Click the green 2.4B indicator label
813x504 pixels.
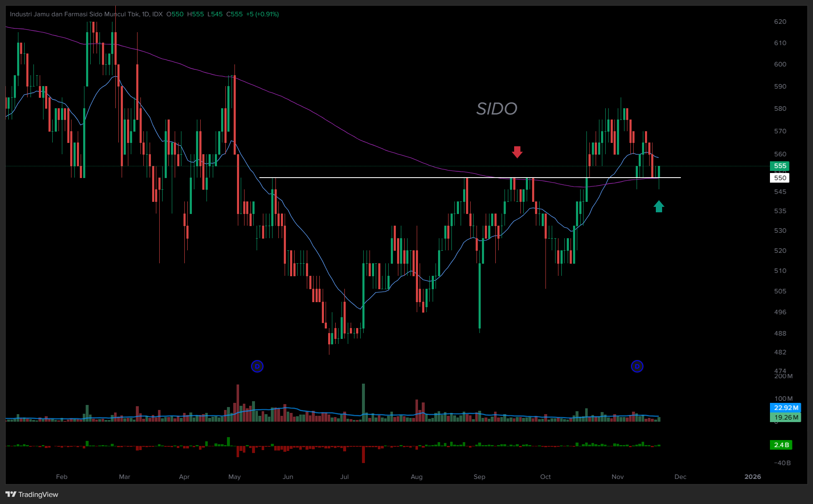781,445
